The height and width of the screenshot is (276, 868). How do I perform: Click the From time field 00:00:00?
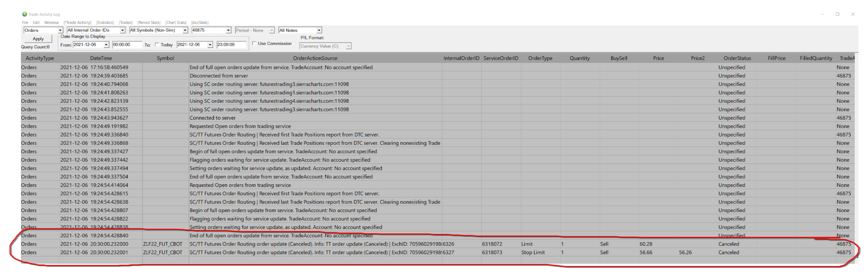click(127, 44)
